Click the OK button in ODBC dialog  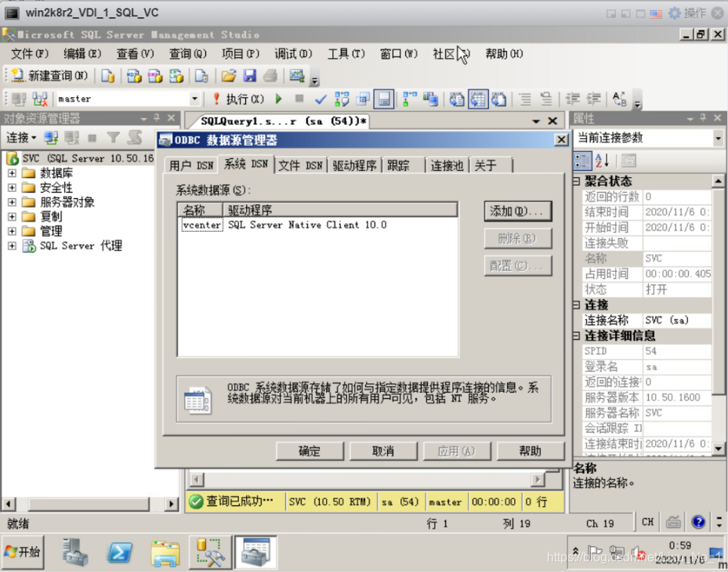click(310, 451)
